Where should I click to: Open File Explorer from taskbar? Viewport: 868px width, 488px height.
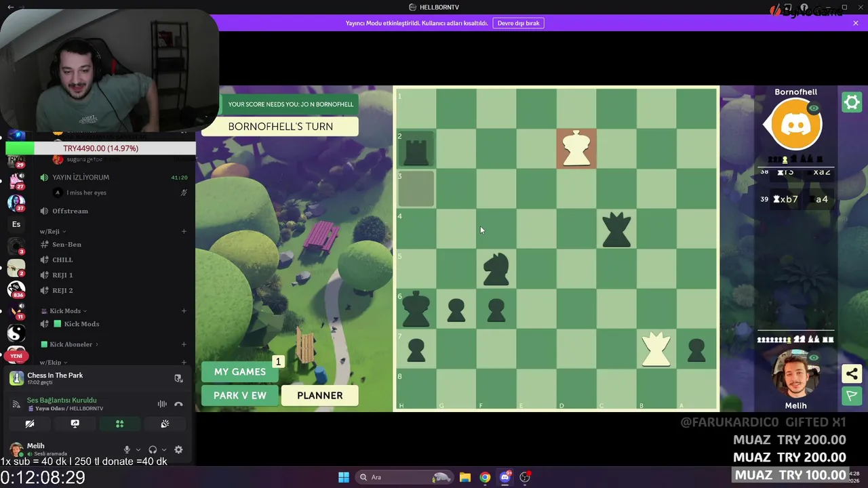click(465, 477)
